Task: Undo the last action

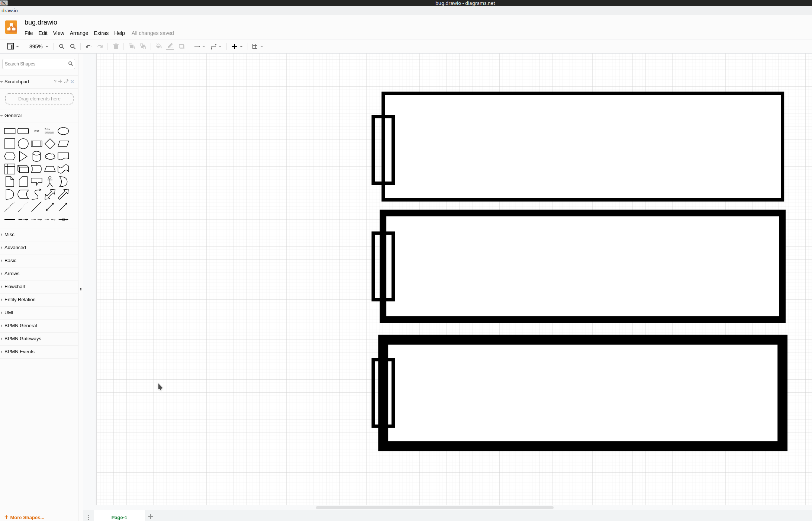Action: [88, 46]
